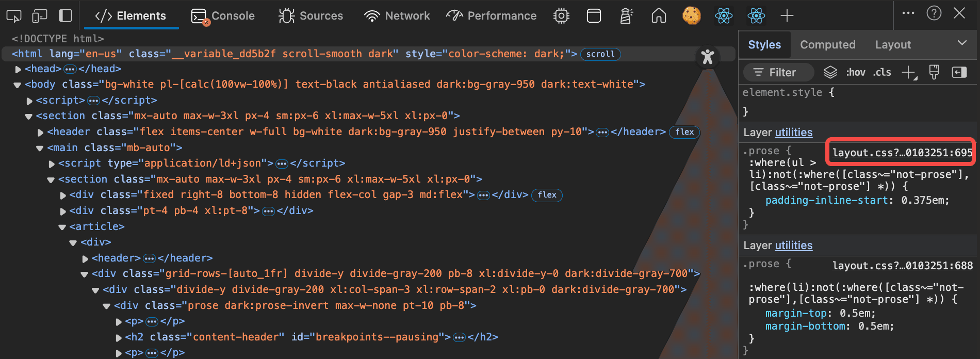Show CSS layers view icon

[x=830, y=73]
